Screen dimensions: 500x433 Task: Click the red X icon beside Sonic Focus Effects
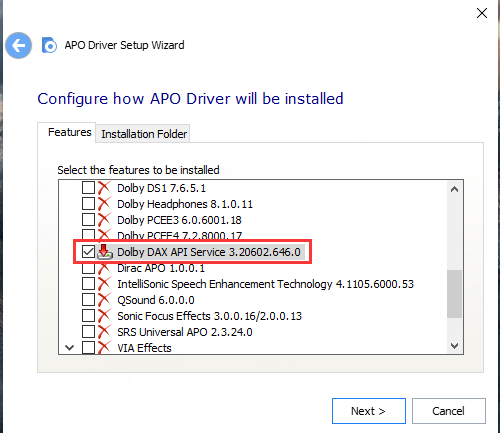coord(104,316)
